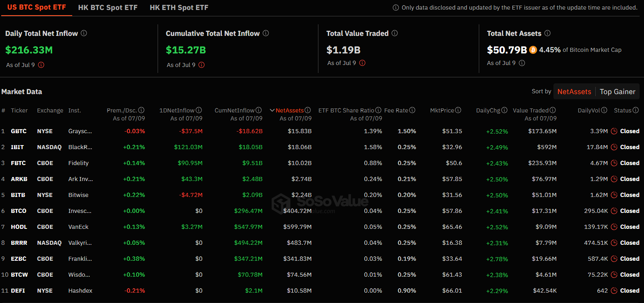Click info icon on Prem./Dsc. column header

coord(141,110)
